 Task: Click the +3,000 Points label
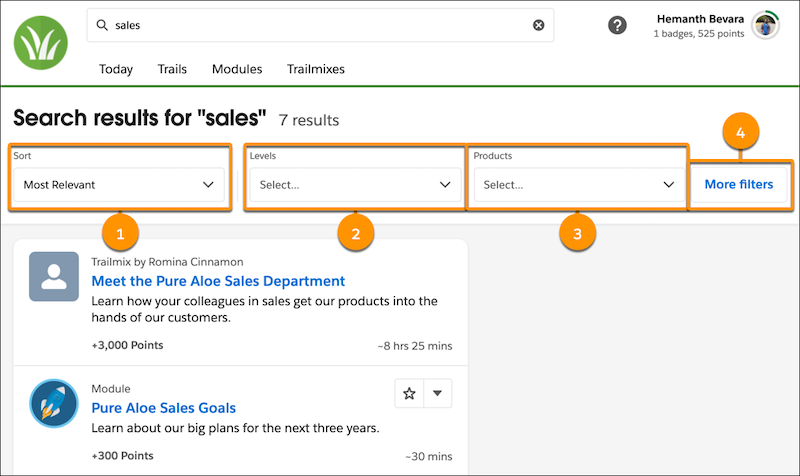click(x=127, y=345)
